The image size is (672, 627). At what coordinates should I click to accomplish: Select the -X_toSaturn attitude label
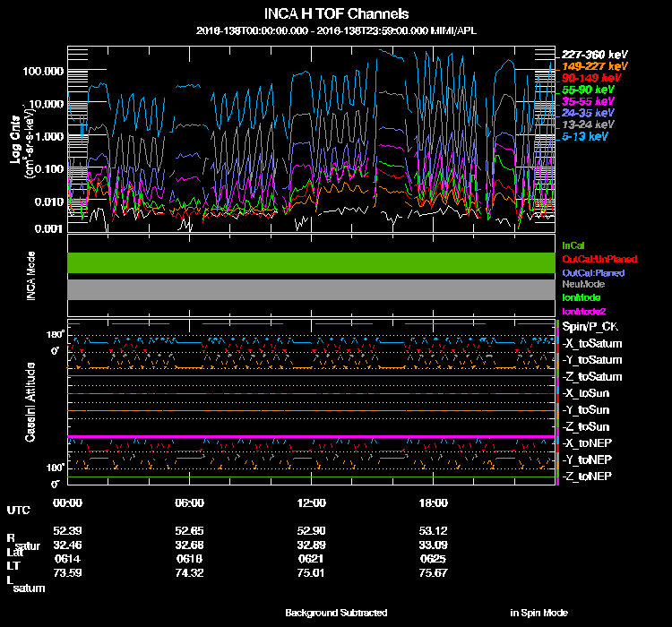pyautogui.click(x=591, y=343)
